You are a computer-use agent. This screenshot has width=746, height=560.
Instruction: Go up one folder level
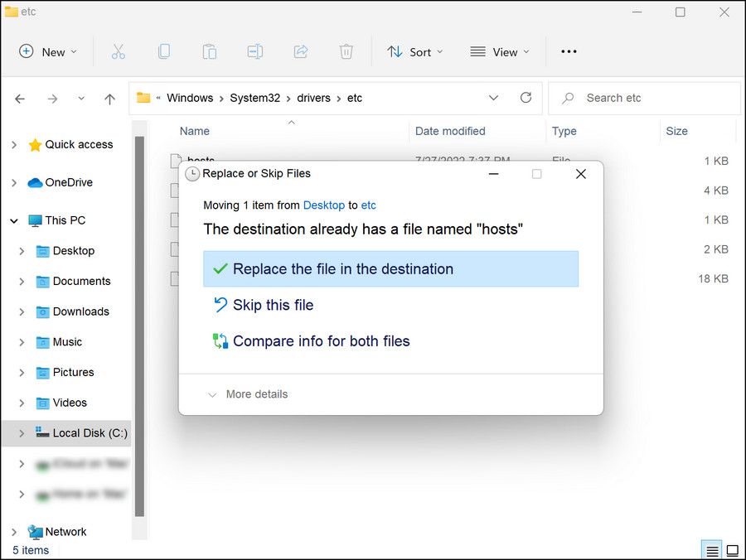tap(110, 99)
